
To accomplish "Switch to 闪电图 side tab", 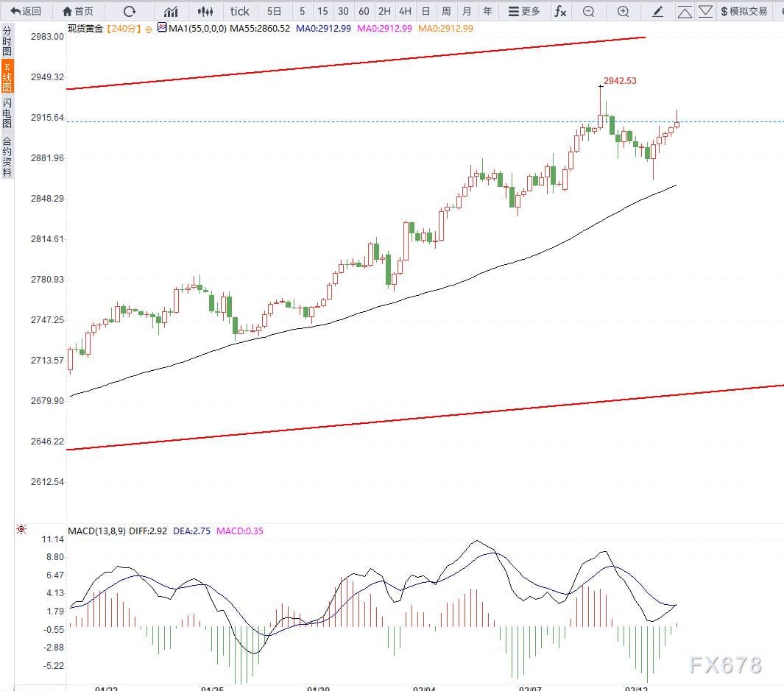I will click(x=7, y=113).
